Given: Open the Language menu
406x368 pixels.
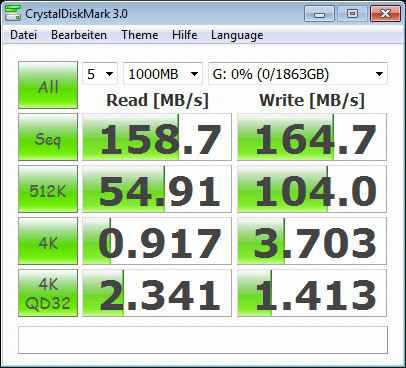Looking at the screenshot, I should (237, 35).
